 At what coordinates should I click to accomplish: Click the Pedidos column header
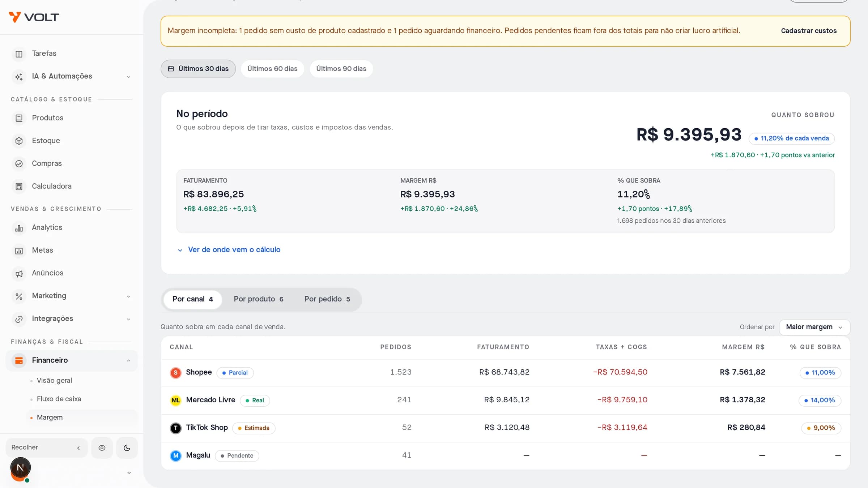396,347
